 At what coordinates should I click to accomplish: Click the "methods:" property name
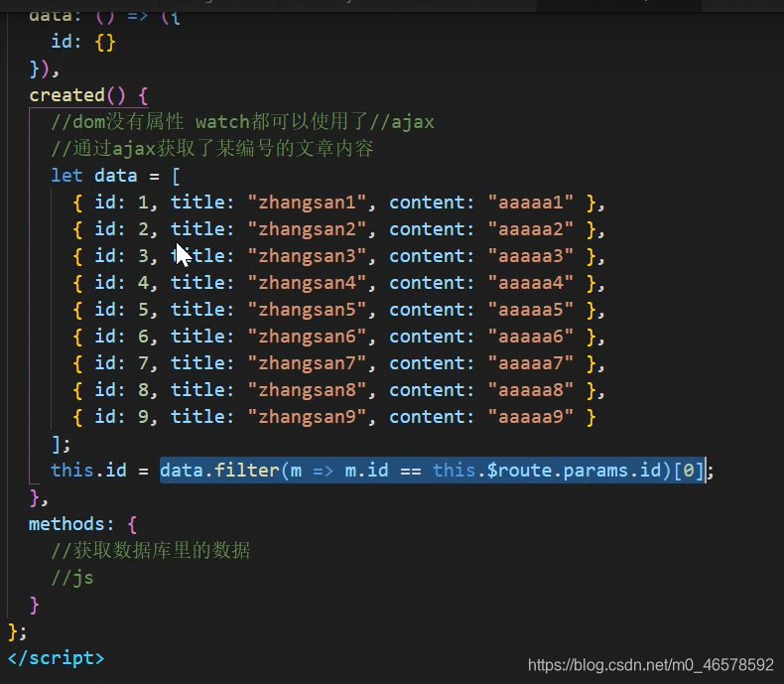(x=71, y=523)
